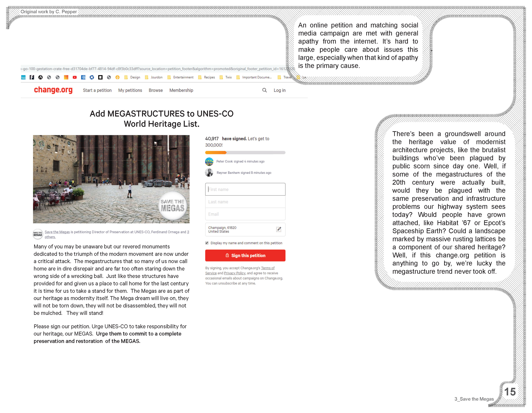The image size is (532, 413).
Task: Open the Browse menu item
Action: (156, 90)
